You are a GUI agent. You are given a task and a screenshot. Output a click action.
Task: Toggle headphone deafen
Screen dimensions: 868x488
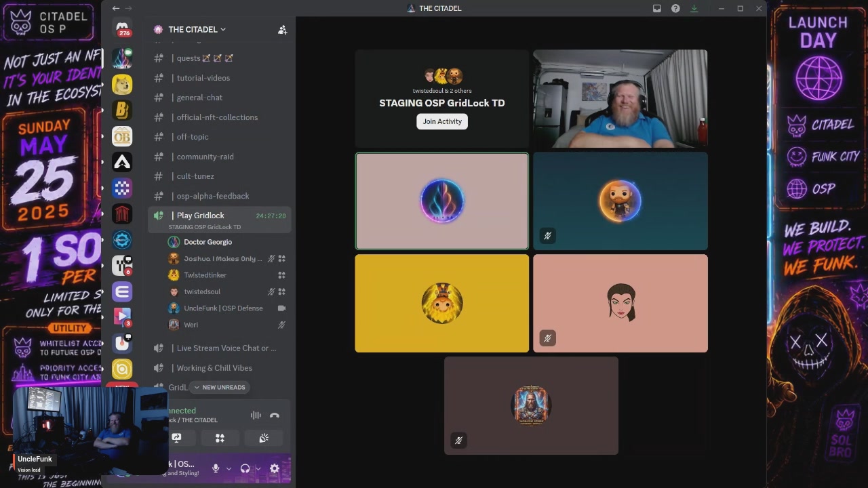pyautogui.click(x=245, y=468)
